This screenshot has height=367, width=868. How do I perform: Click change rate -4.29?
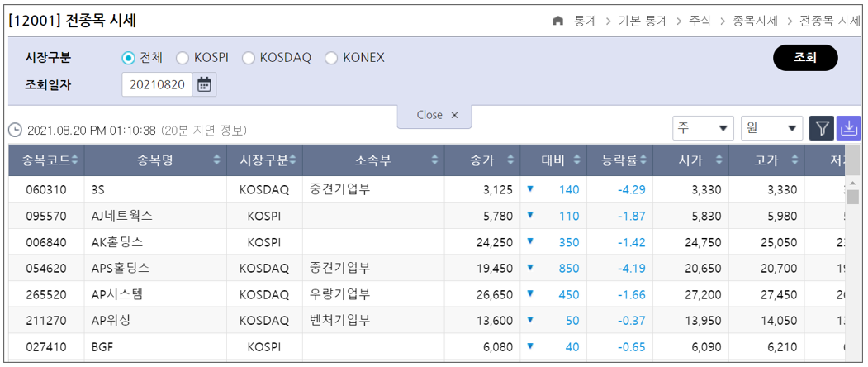pos(632,189)
